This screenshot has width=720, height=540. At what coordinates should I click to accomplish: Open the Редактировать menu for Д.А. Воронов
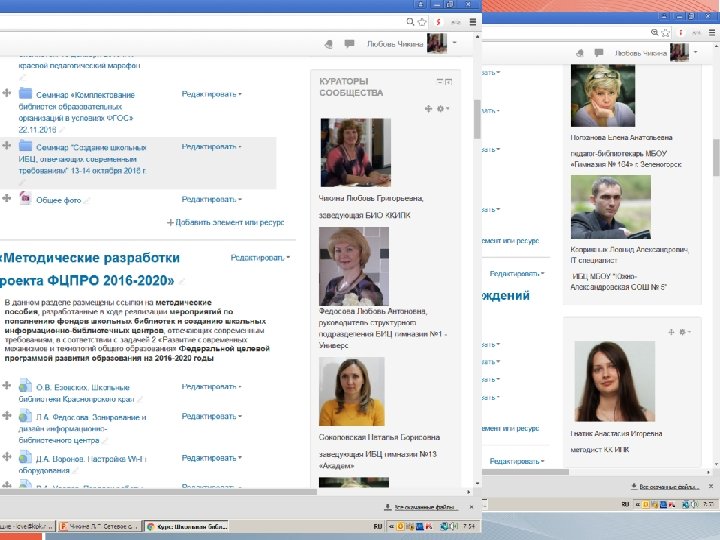tap(211, 458)
